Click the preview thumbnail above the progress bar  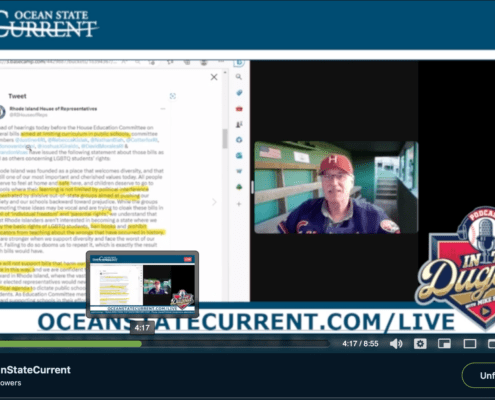point(142,284)
